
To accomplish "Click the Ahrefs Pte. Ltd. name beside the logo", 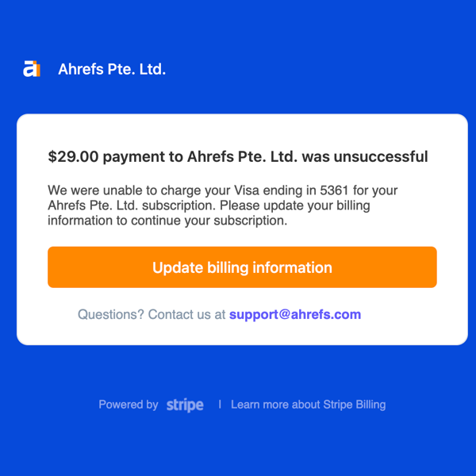I will [x=112, y=69].
